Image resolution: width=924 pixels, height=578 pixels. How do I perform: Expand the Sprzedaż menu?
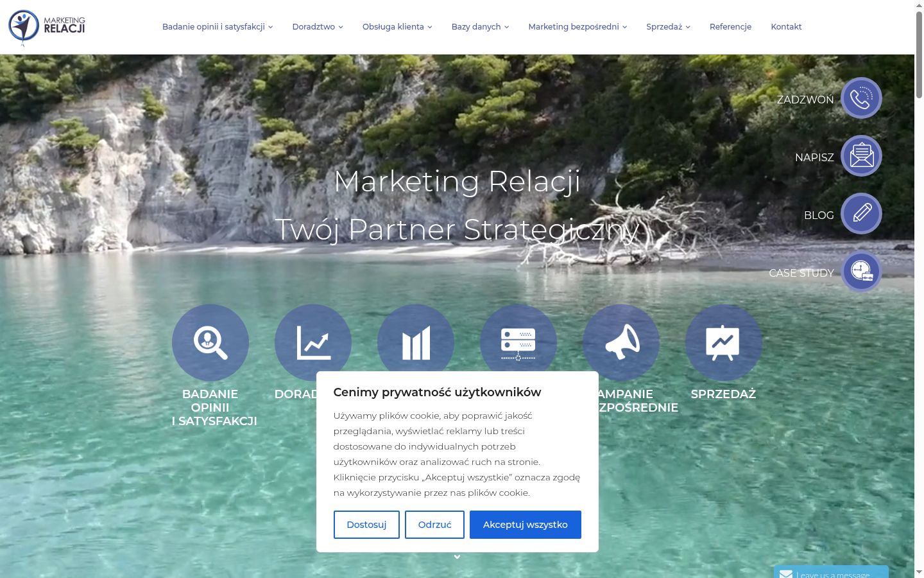[668, 27]
